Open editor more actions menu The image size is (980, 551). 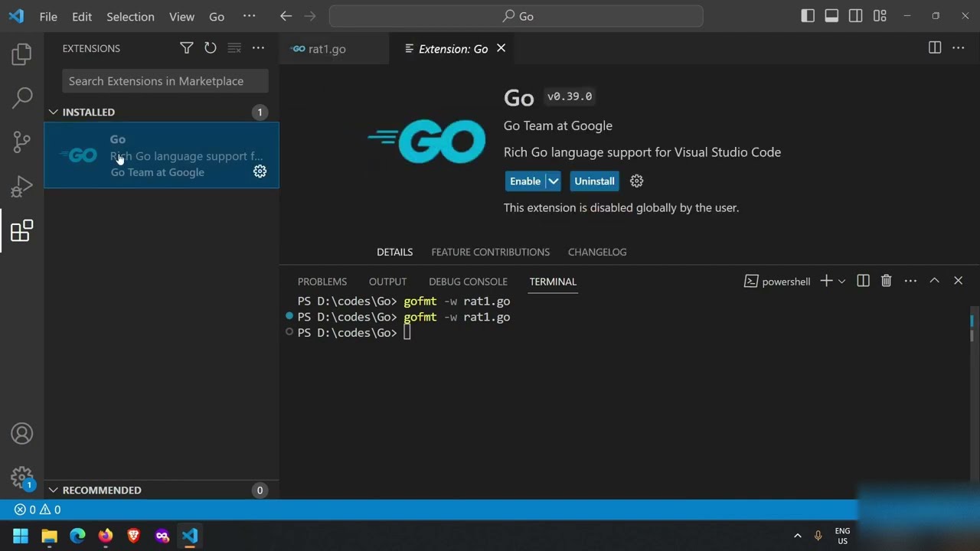(x=958, y=48)
